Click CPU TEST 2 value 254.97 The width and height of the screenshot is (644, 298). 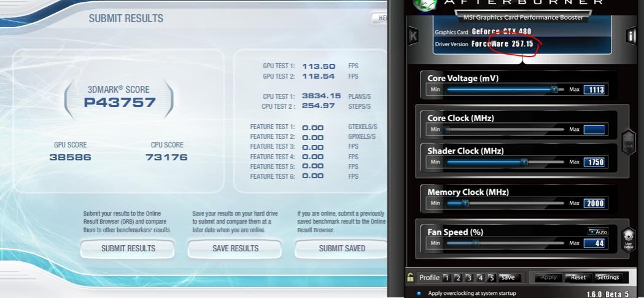[x=319, y=106]
